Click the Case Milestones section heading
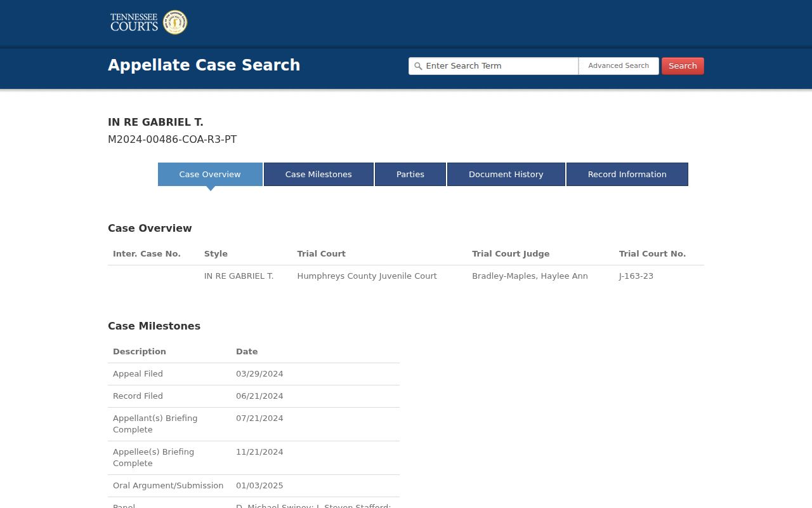 click(154, 326)
